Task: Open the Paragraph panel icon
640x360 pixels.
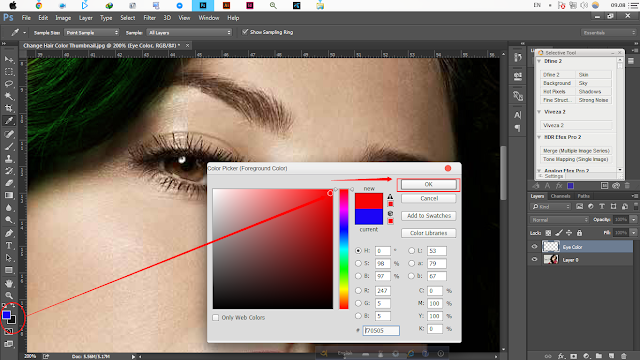Action: [x=518, y=128]
